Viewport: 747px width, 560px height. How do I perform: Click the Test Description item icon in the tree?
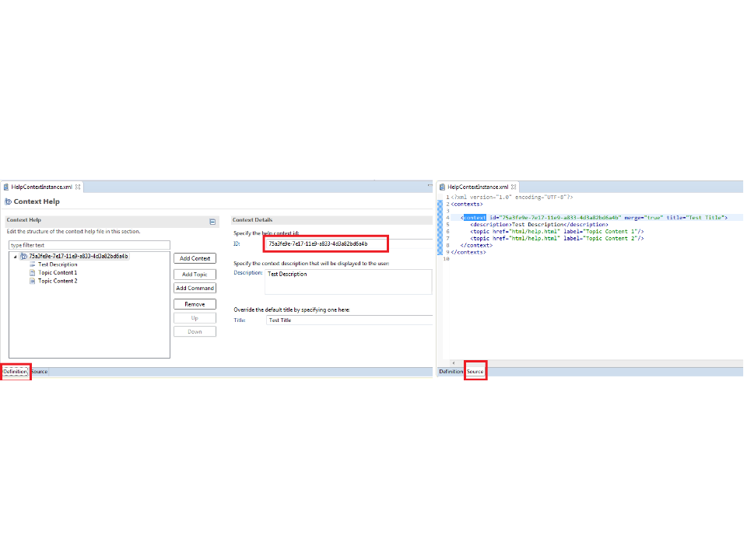pyautogui.click(x=32, y=264)
